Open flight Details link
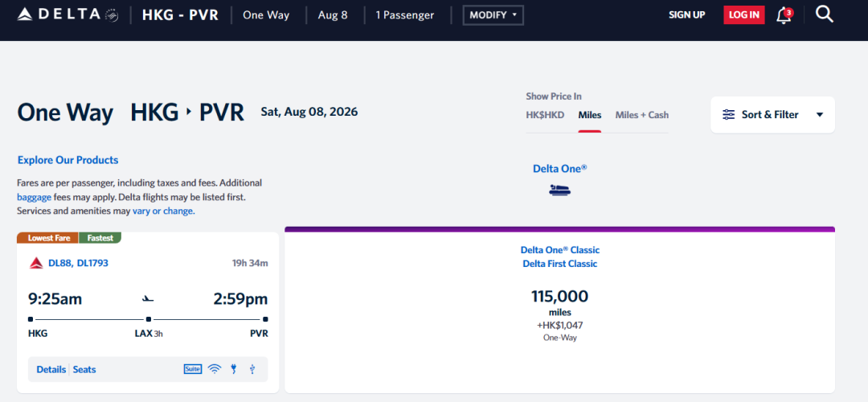 coord(51,370)
